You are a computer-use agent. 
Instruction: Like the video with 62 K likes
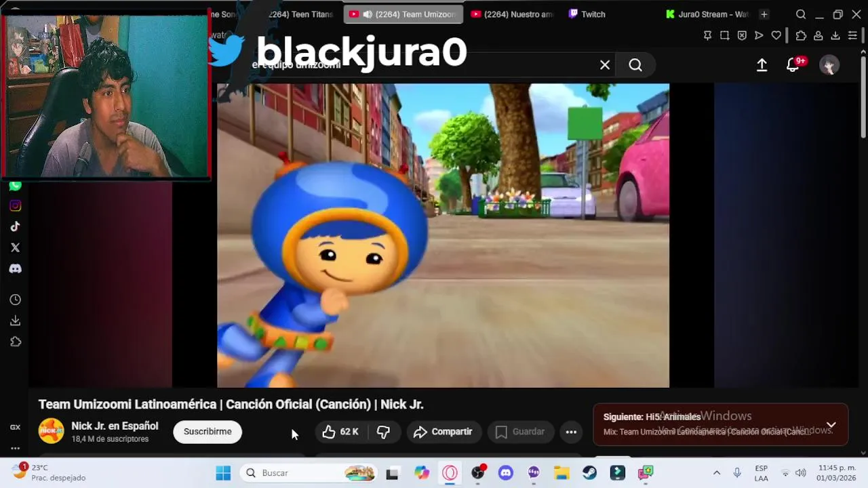click(x=340, y=432)
